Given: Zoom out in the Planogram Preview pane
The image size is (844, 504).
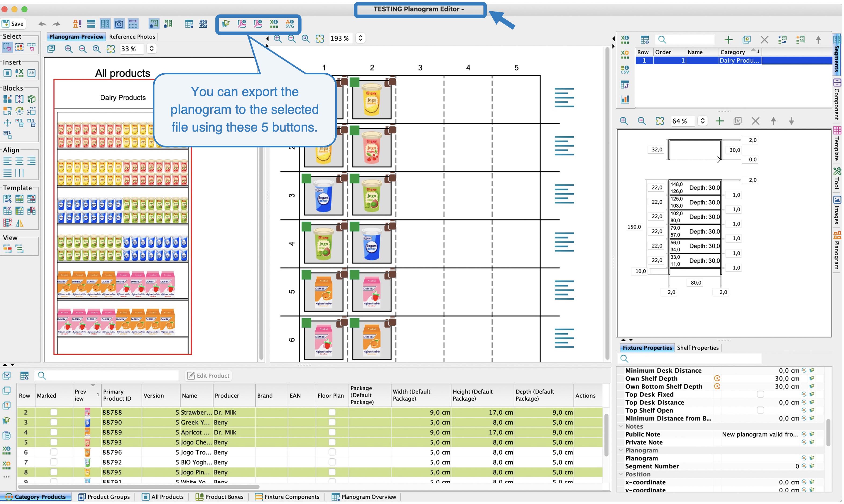Looking at the screenshot, I should [82, 49].
